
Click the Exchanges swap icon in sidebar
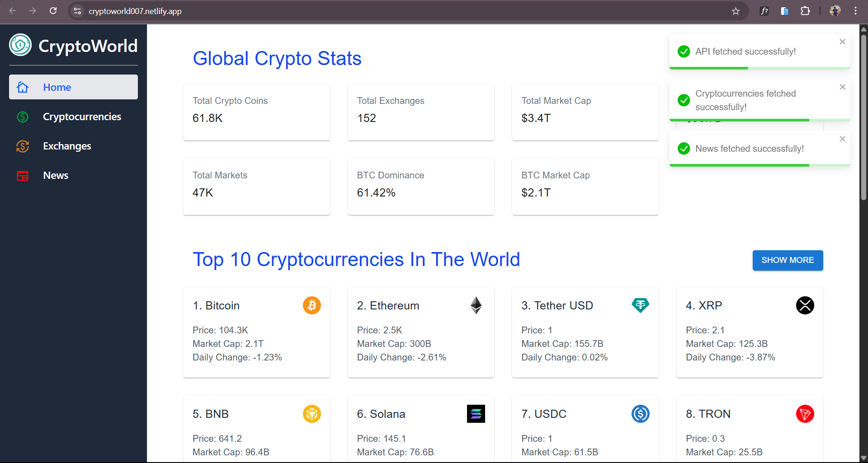[x=23, y=146]
